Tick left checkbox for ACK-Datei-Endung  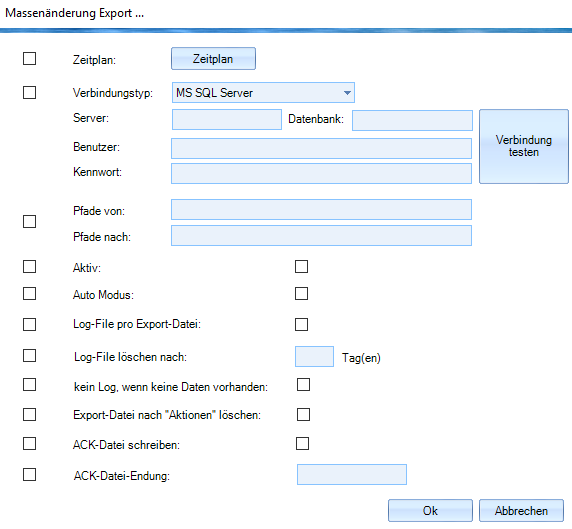point(30,475)
